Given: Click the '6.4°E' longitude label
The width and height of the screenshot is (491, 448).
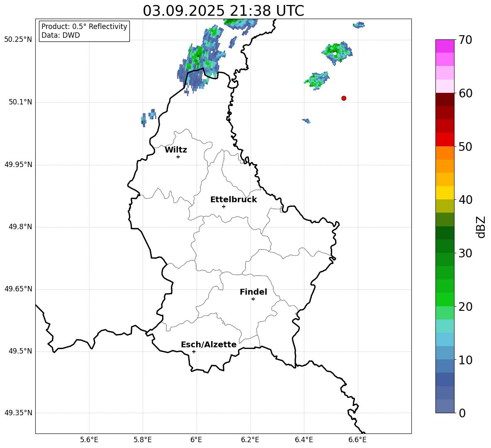Looking at the screenshot, I should click(304, 440).
